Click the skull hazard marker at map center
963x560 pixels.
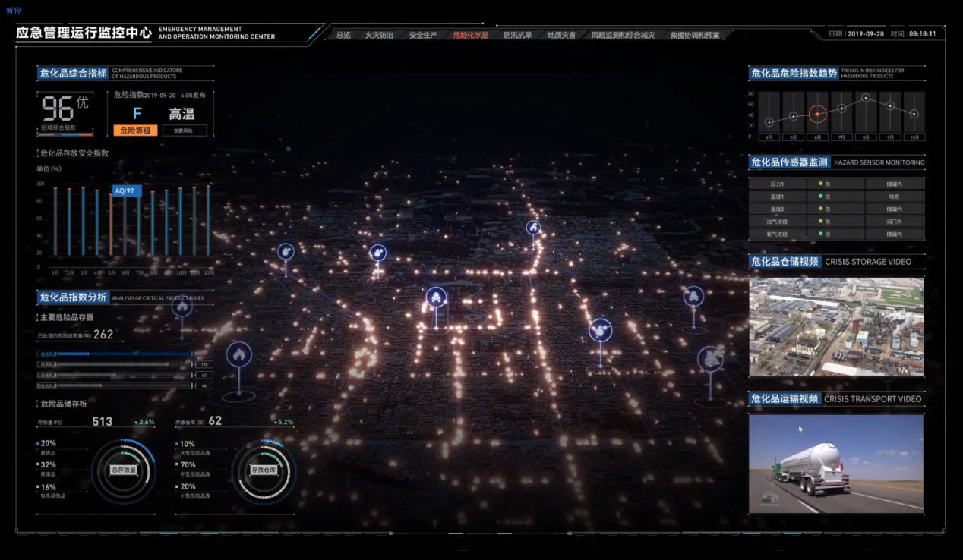[436, 297]
